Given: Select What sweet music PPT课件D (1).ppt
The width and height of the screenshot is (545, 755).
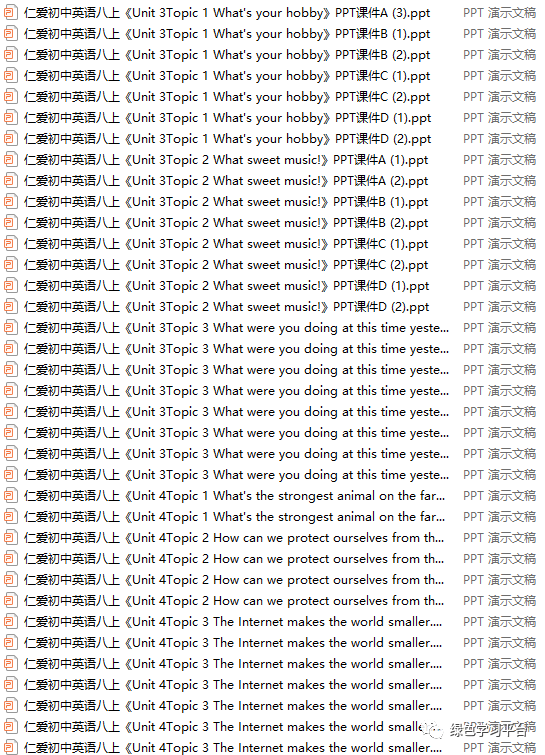Looking at the screenshot, I should (x=227, y=286).
